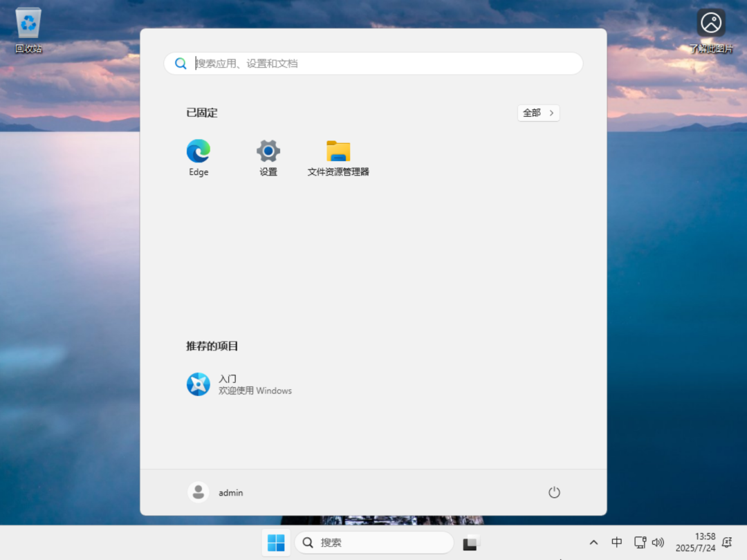The height and width of the screenshot is (560, 747).
Task: Click the Windows Start button on taskbar
Action: coord(276,543)
